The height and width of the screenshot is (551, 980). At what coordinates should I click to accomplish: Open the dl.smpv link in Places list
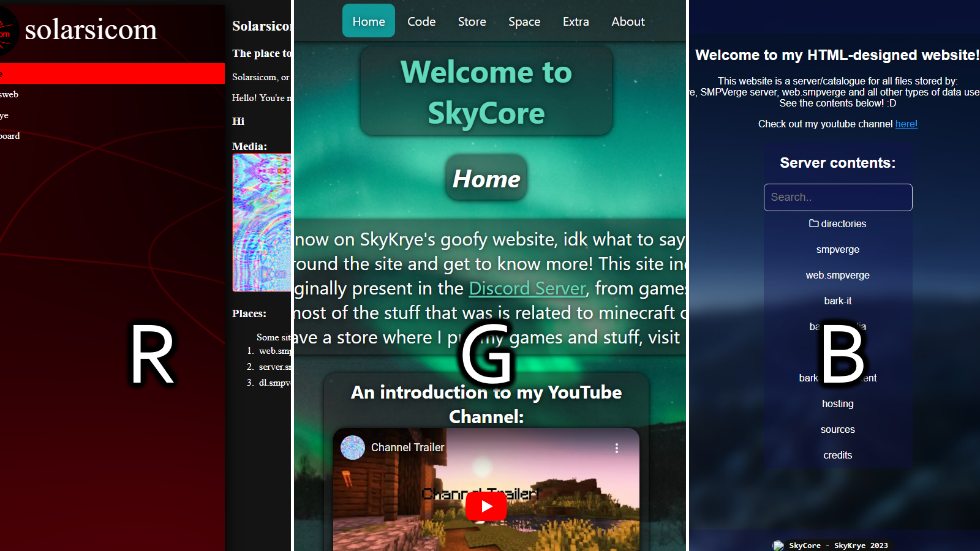[275, 383]
